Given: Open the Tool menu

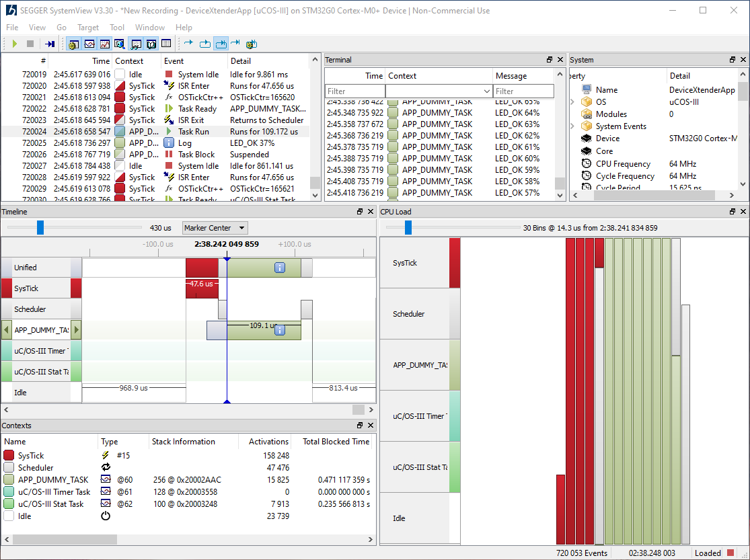Looking at the screenshot, I should [x=117, y=28].
